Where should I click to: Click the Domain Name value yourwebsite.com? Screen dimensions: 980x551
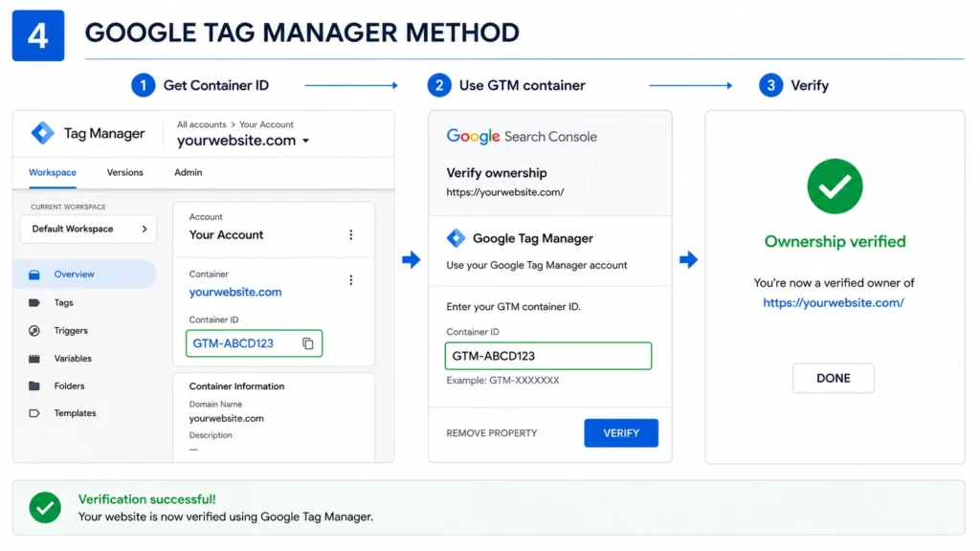pos(226,419)
